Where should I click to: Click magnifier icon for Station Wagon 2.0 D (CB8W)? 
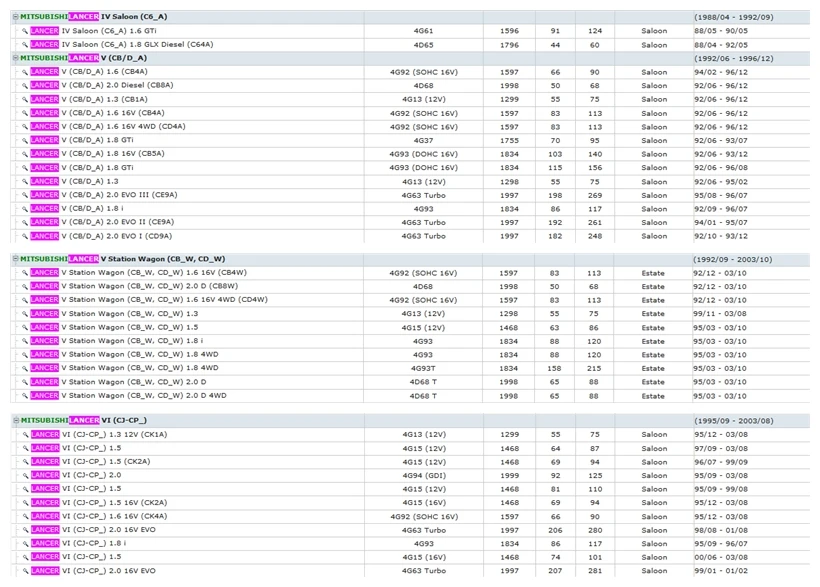click(x=25, y=287)
